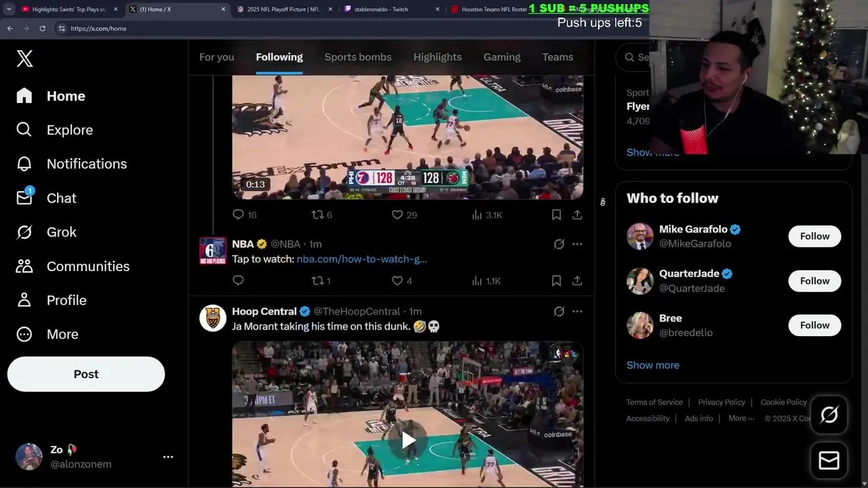This screenshot has width=868, height=488.
Task: Go back with browser back arrow
Action: click(9, 28)
